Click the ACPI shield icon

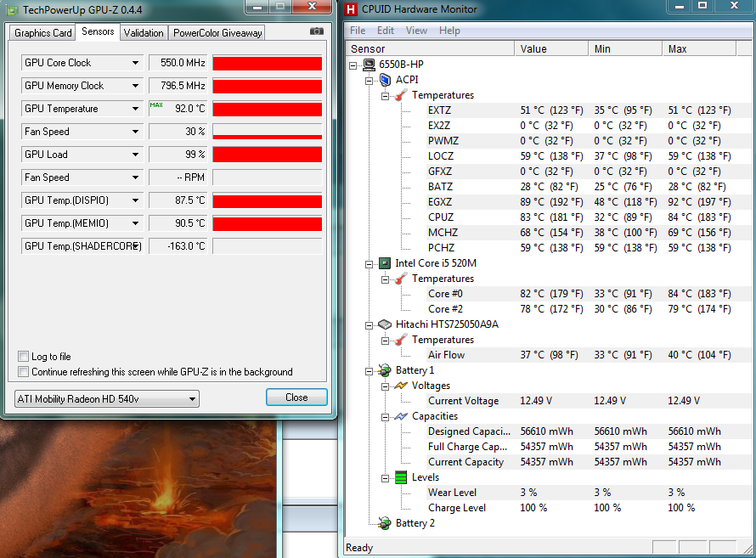click(385, 80)
